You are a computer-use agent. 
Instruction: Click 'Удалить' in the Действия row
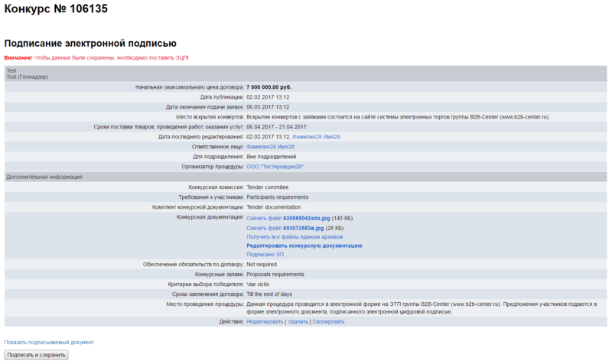tap(298, 322)
